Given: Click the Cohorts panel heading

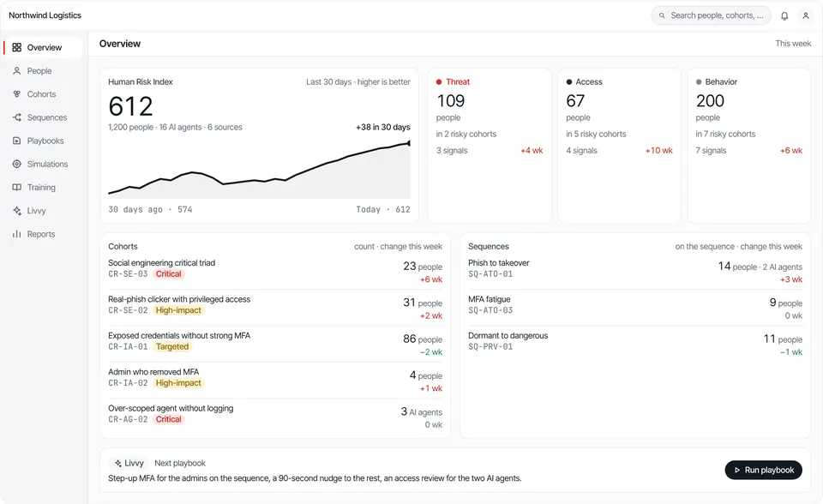Looking at the screenshot, I should 123,246.
